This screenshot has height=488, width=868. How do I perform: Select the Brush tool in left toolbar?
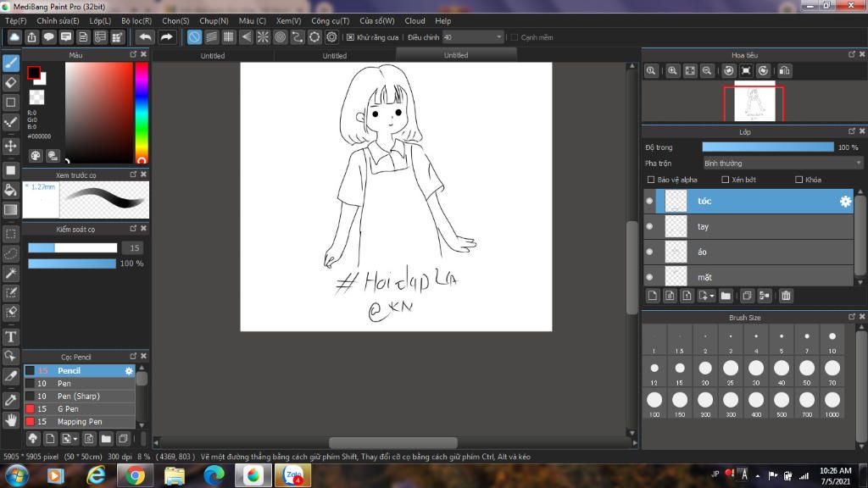10,63
